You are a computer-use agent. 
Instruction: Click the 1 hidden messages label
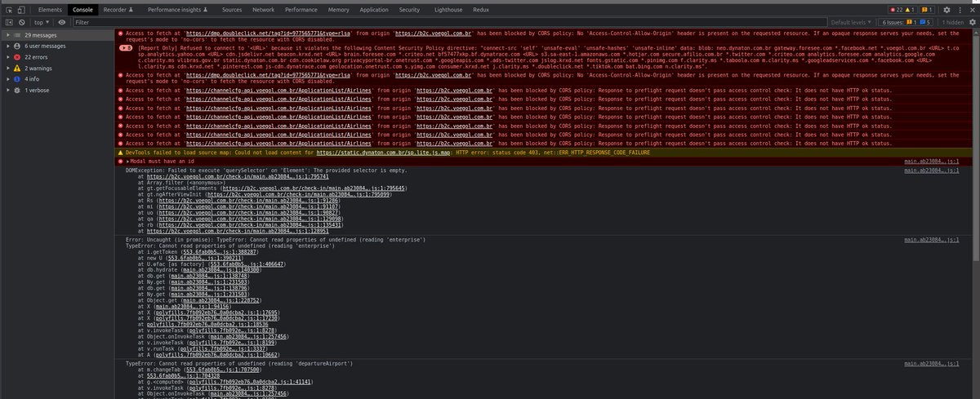click(x=954, y=23)
